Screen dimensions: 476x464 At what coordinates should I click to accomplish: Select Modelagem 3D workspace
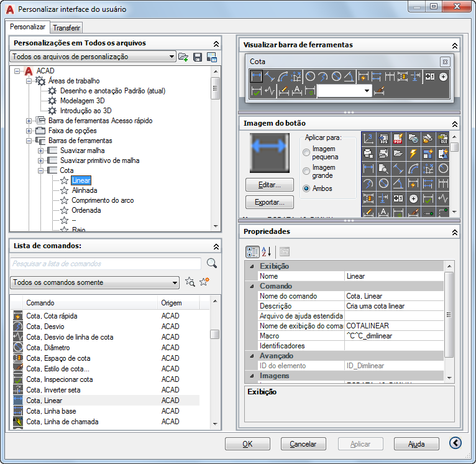tap(82, 101)
